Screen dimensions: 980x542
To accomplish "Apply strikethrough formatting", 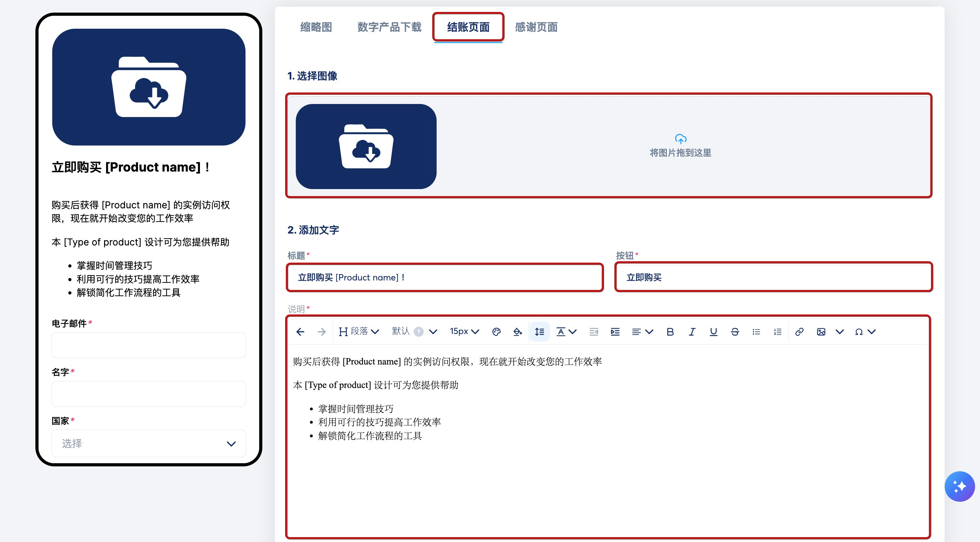I will pos(734,332).
